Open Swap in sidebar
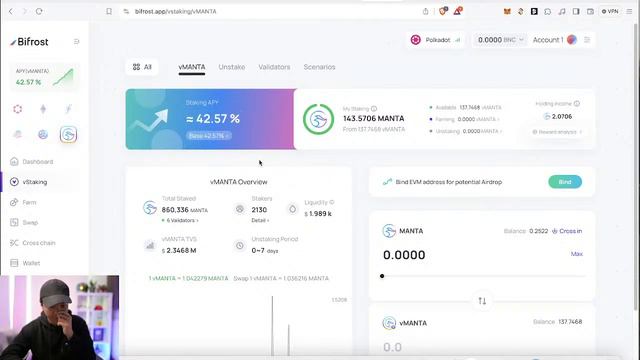Image resolution: width=640 pixels, height=360 pixels. click(x=30, y=222)
